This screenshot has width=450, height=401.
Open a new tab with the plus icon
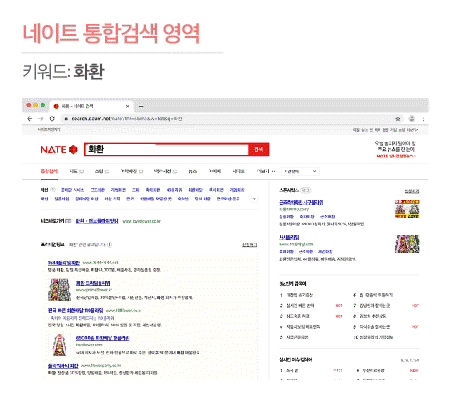tap(141, 106)
